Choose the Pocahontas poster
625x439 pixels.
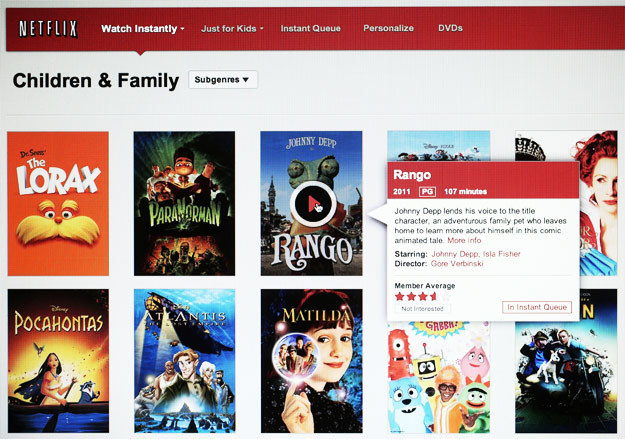pos(58,361)
